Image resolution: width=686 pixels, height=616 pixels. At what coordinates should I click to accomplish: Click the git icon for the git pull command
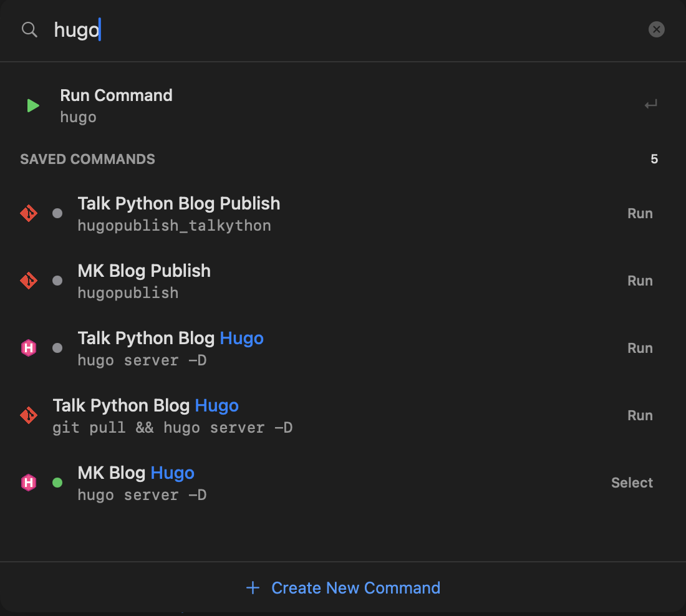pyautogui.click(x=29, y=416)
